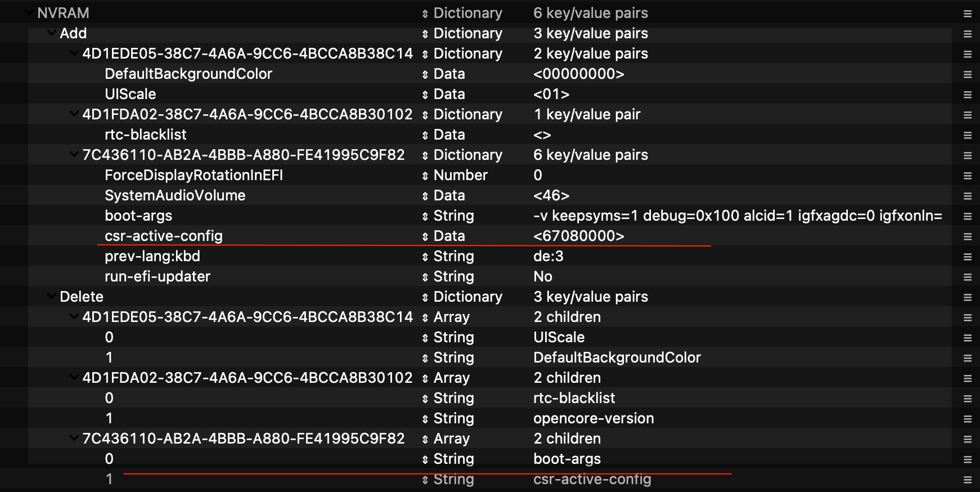Click the csr-active-config value <67080000>
Viewport: 980px width, 492px height.
[578, 236]
